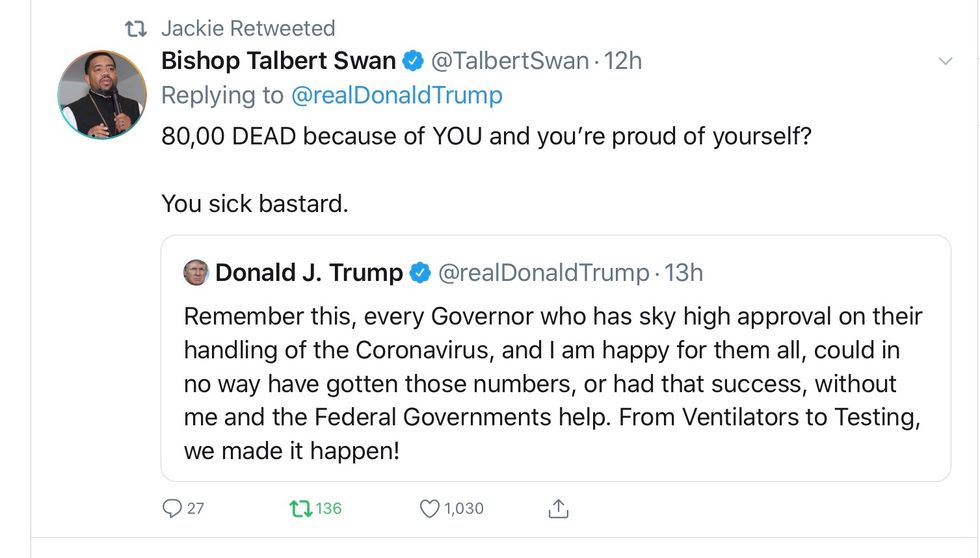Open Donald J. Trump quoted name
The image size is (980, 558).
click(309, 272)
